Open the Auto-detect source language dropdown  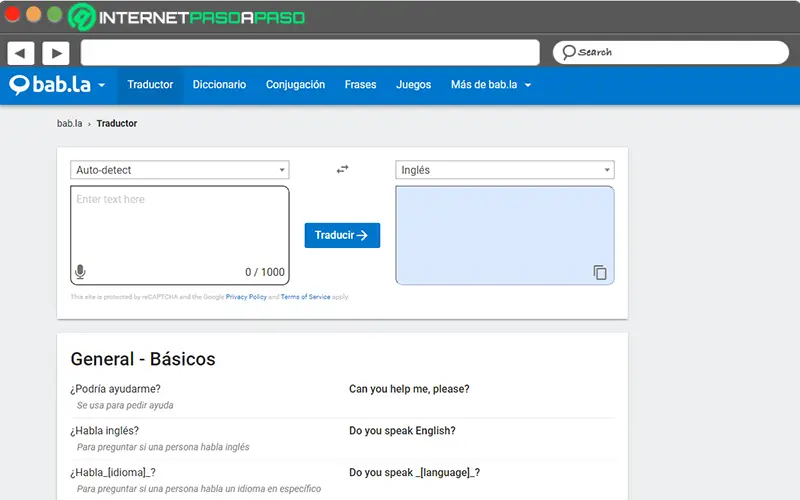180,170
